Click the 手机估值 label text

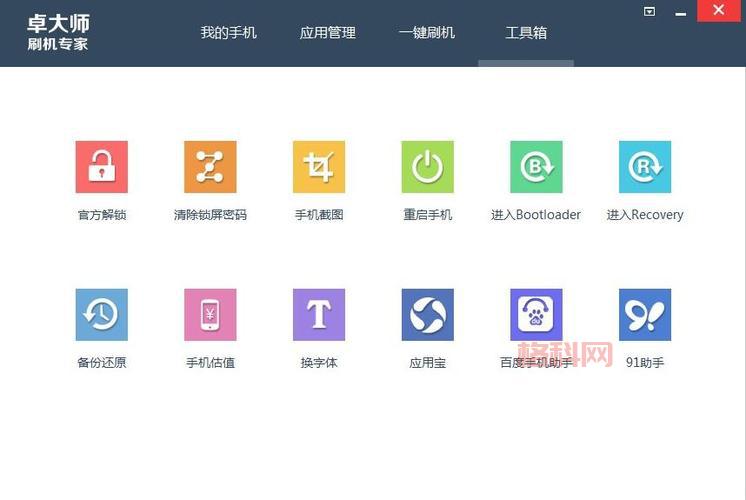click(210, 363)
